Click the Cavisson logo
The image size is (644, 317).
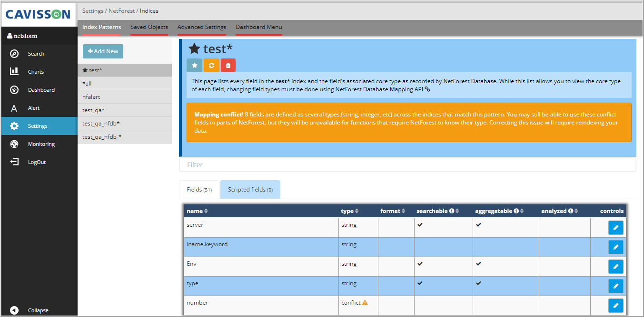click(x=39, y=15)
